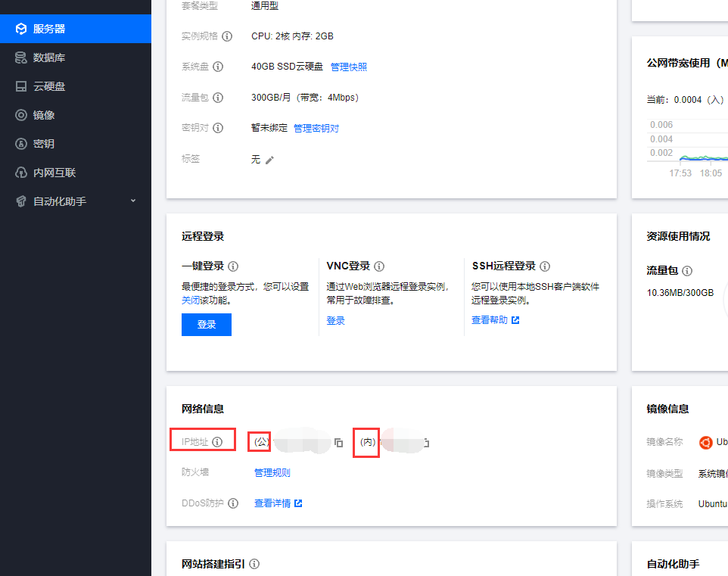
Task: Click the blue 登录 button
Action: click(207, 325)
